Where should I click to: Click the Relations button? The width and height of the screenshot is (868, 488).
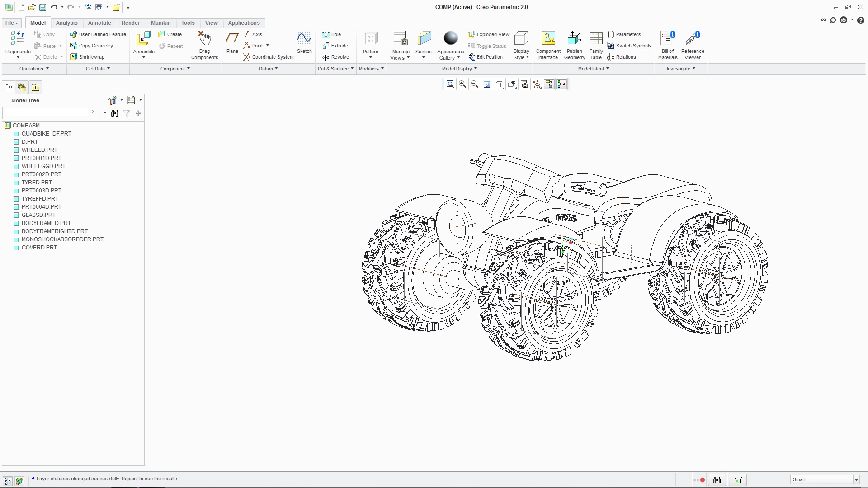pyautogui.click(x=622, y=57)
